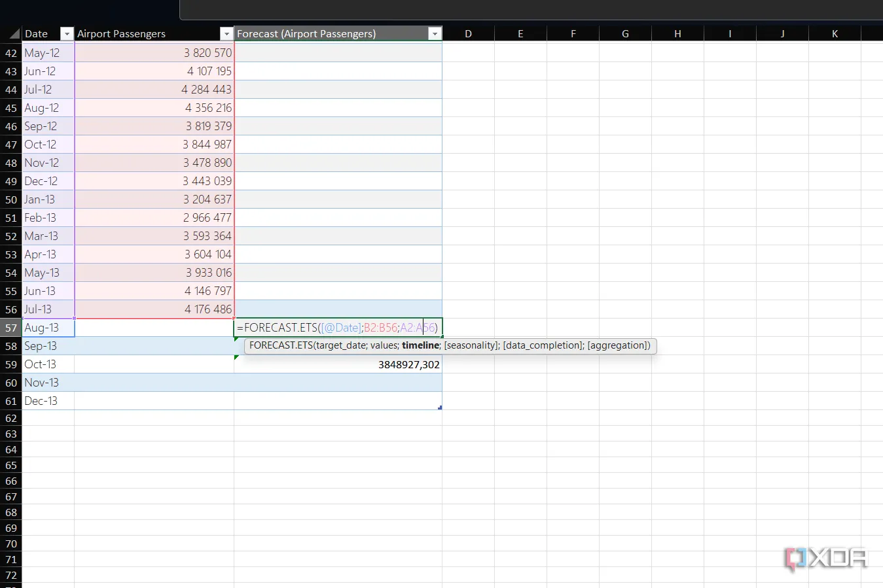Select passenger value 4 107 195
The width and height of the screenshot is (883, 588).
(154, 71)
